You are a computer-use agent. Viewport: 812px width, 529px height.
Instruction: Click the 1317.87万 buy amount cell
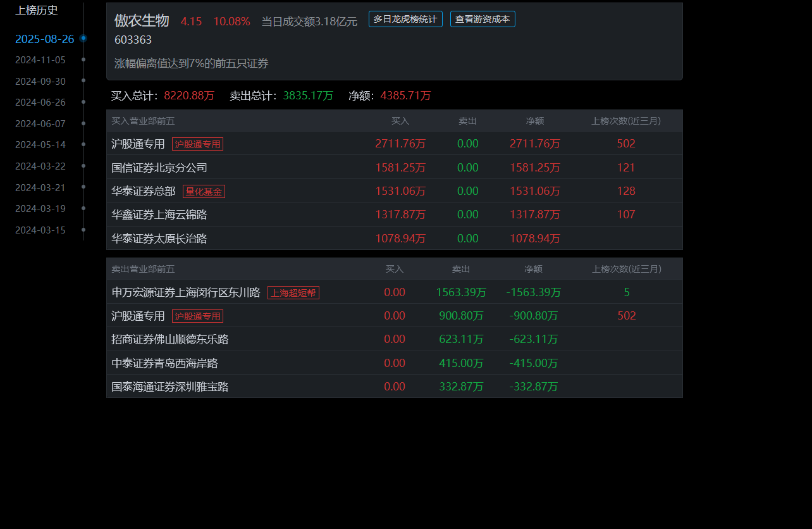pos(400,215)
